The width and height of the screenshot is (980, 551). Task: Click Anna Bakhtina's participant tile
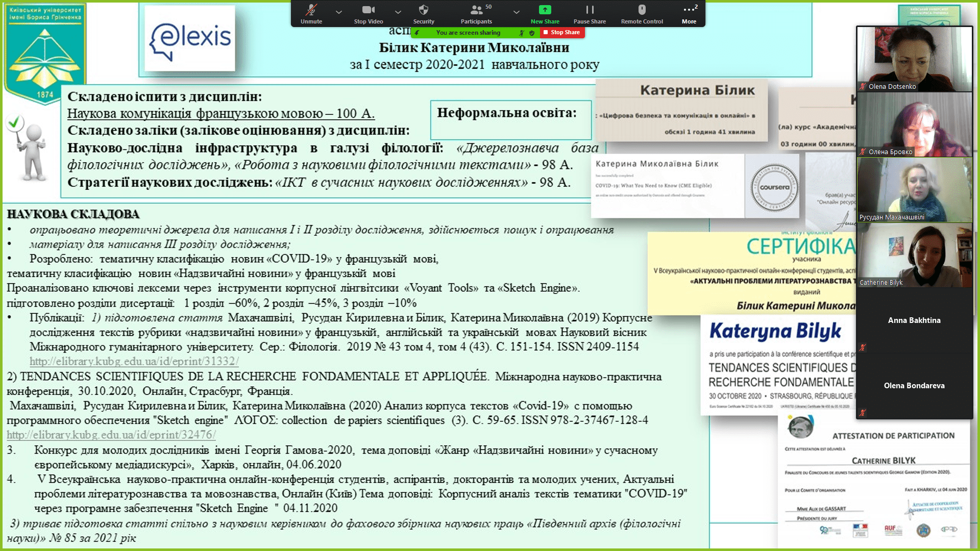coord(914,320)
